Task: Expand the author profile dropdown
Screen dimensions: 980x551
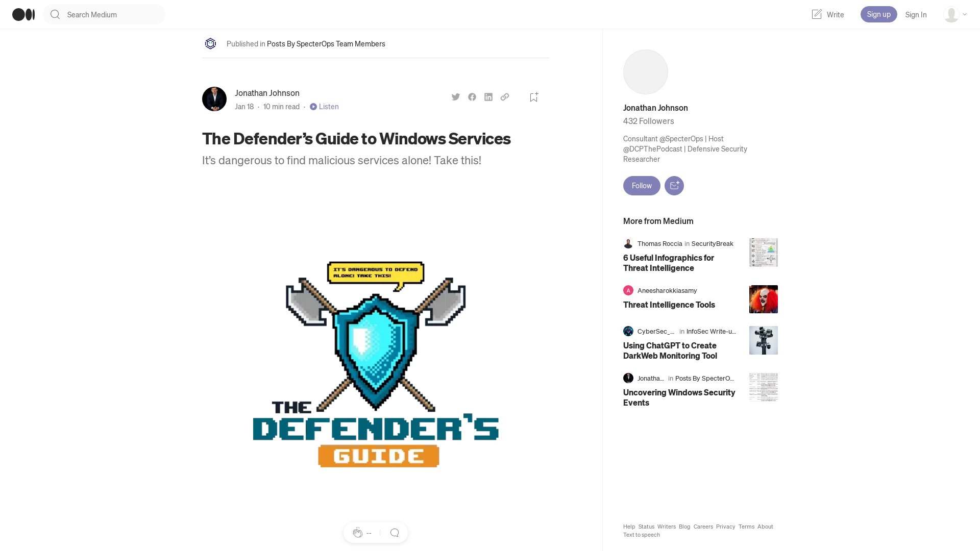Action: coord(954,14)
